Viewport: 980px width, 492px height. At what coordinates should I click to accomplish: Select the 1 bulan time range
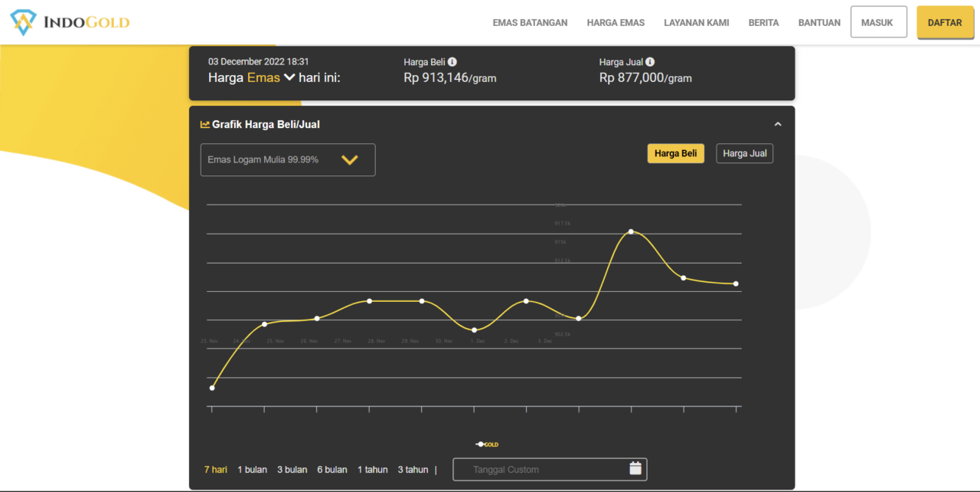click(x=252, y=470)
